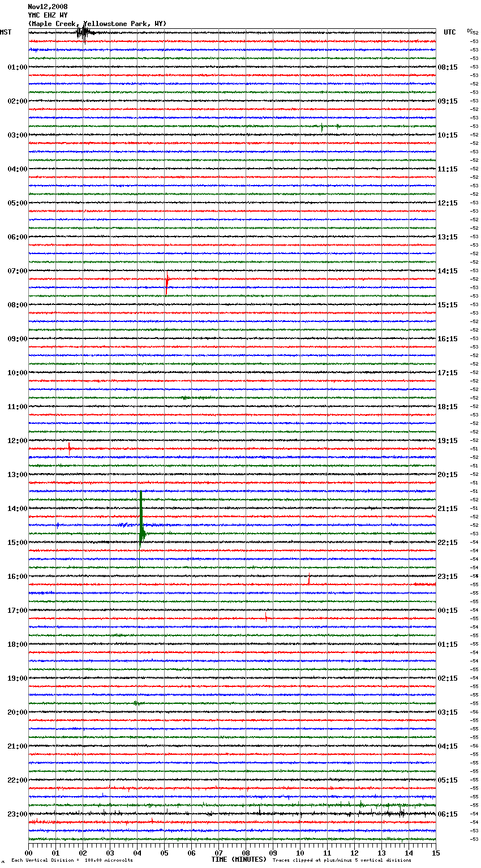Click the 09:00 MST time label
This screenshot has width=481, height=868.
click(18, 339)
